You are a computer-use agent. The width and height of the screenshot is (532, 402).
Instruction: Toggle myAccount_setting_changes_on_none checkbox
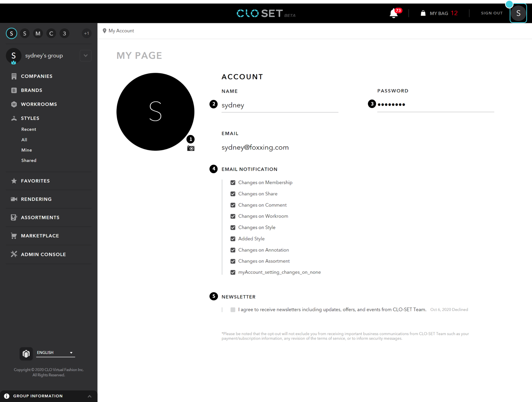point(233,272)
